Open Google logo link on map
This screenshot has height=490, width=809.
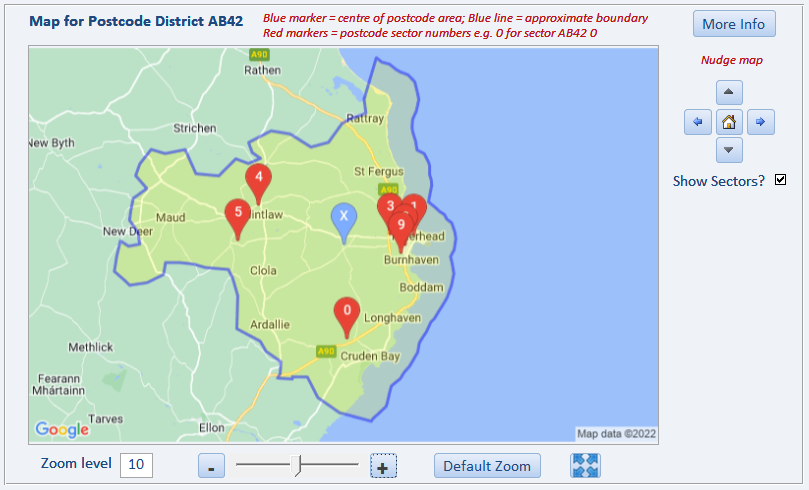pos(62,429)
